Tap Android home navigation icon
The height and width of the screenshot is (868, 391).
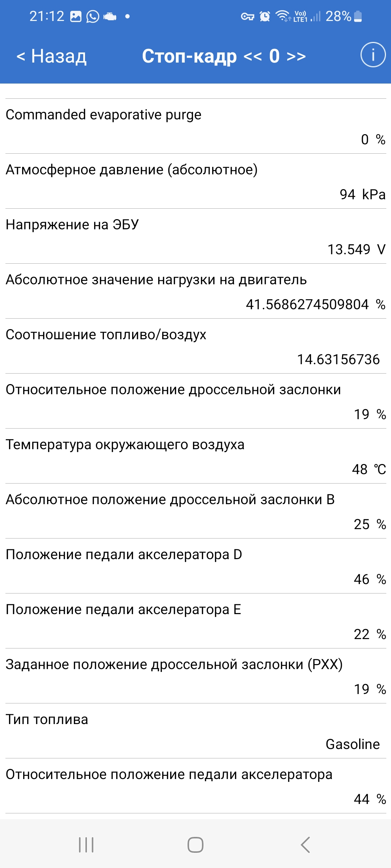pyautogui.click(x=195, y=845)
